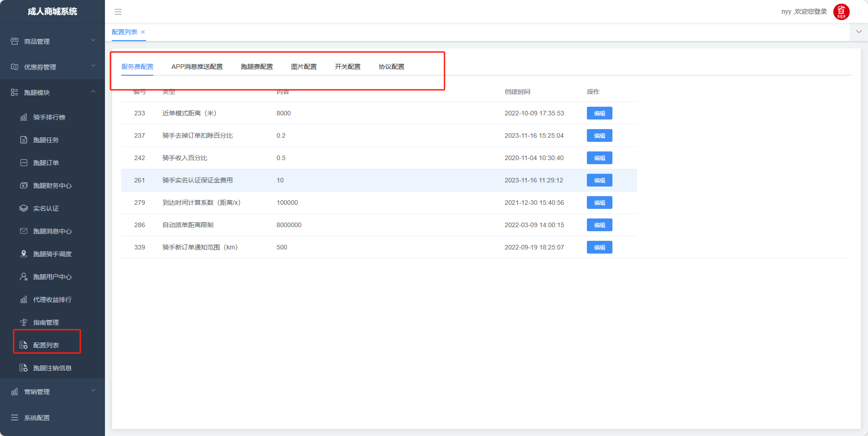Click the 跑腿消息中心 envelope icon
The height and width of the screenshot is (436, 868).
24,231
